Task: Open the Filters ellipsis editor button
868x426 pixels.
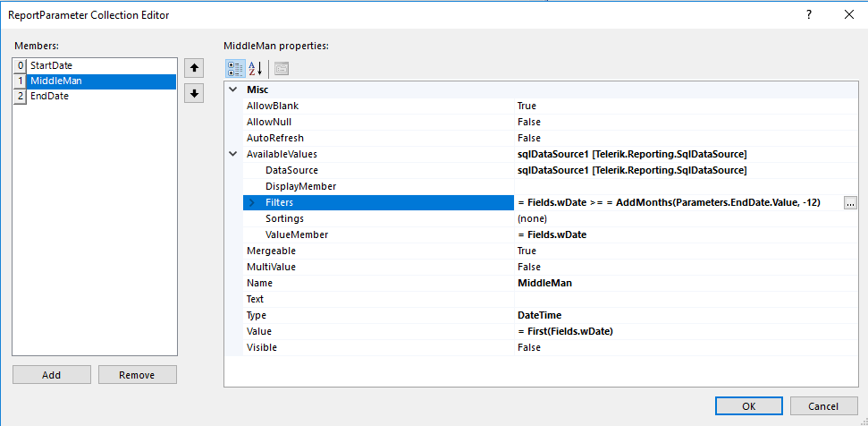Action: tap(849, 203)
